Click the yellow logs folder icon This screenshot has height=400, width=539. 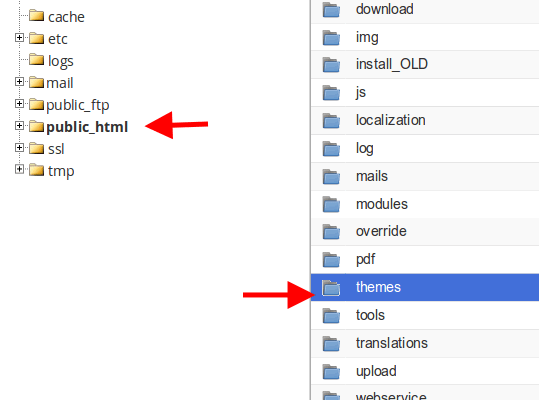pos(36,60)
